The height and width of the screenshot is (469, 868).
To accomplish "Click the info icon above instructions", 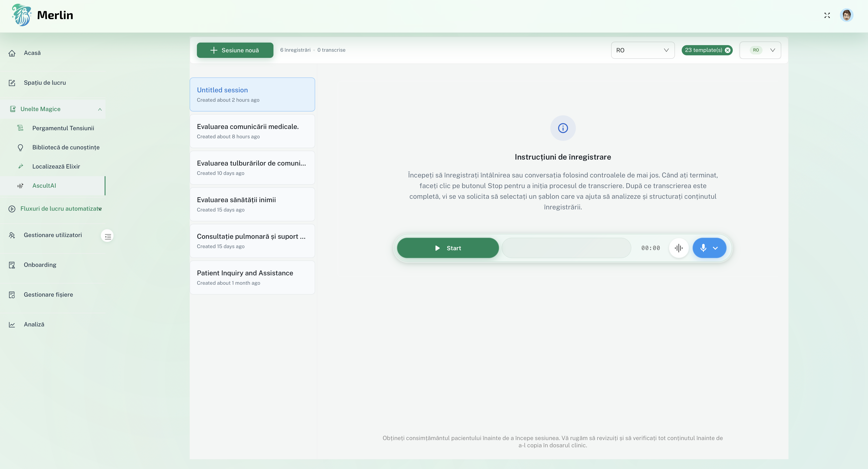I will point(563,128).
